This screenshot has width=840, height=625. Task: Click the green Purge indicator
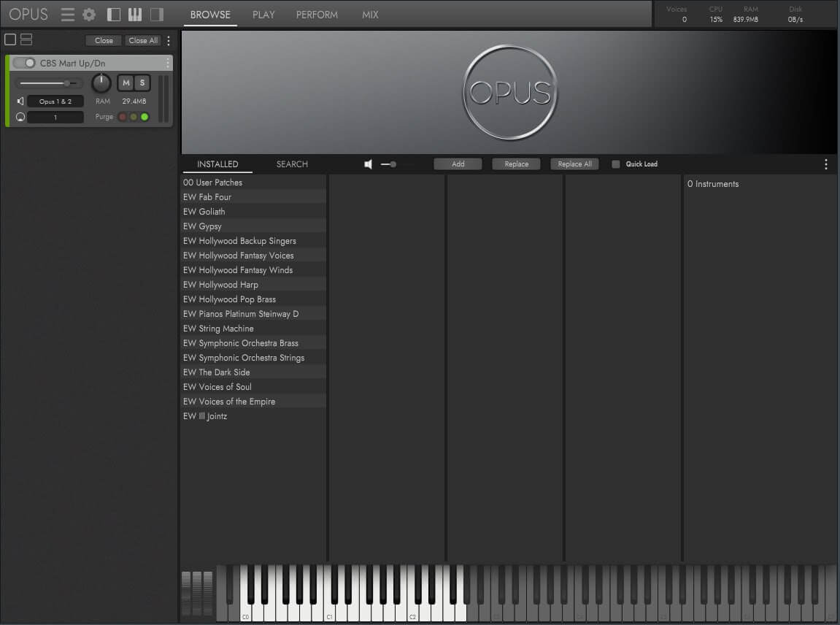[x=145, y=117]
